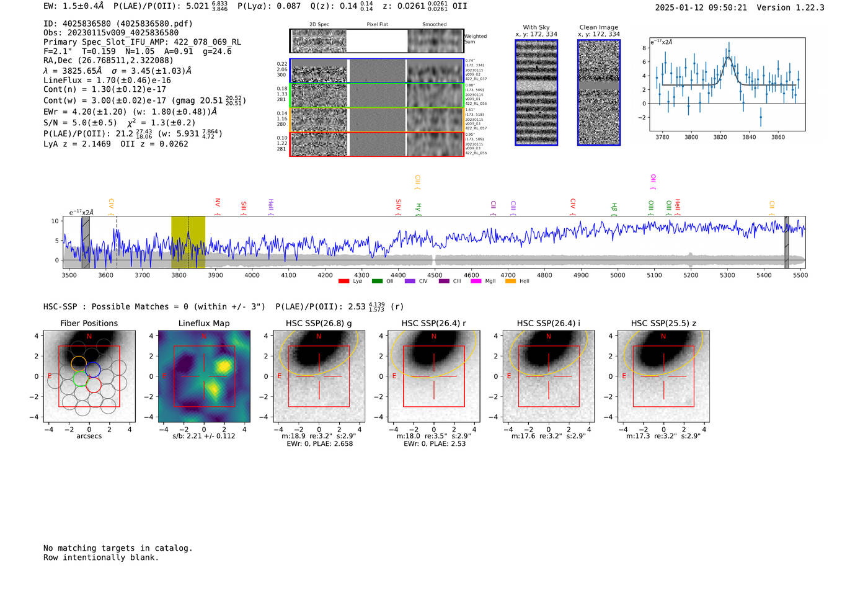This screenshot has width=868, height=591.
Task: Select the orange HeII legend swatch
Action: pyautogui.click(x=510, y=281)
